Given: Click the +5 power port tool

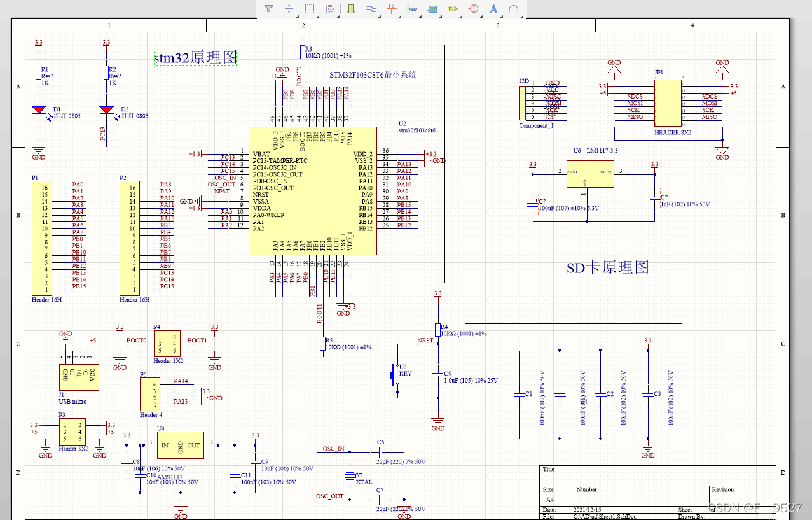Looking at the screenshot, I should pos(391,8).
